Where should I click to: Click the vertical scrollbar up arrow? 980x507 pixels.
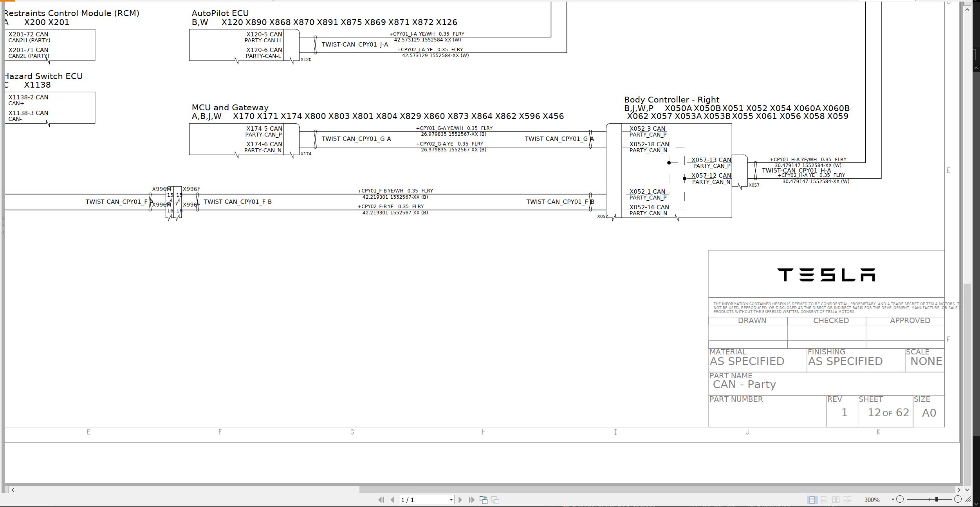click(x=967, y=9)
